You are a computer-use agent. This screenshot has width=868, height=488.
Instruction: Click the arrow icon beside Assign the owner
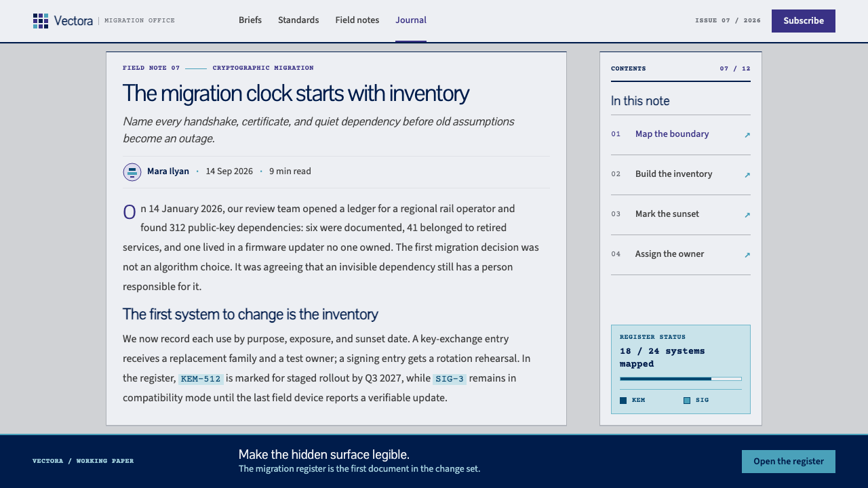coord(747,255)
